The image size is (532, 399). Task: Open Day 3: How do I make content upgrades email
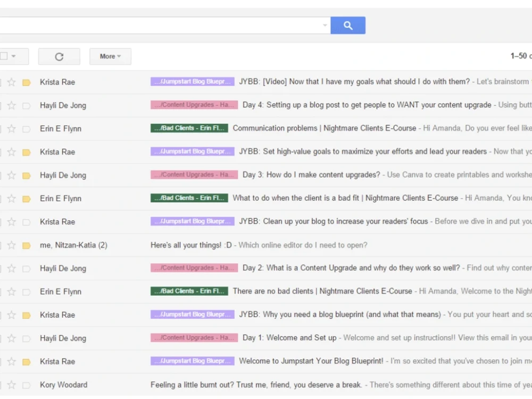pyautogui.click(x=311, y=174)
